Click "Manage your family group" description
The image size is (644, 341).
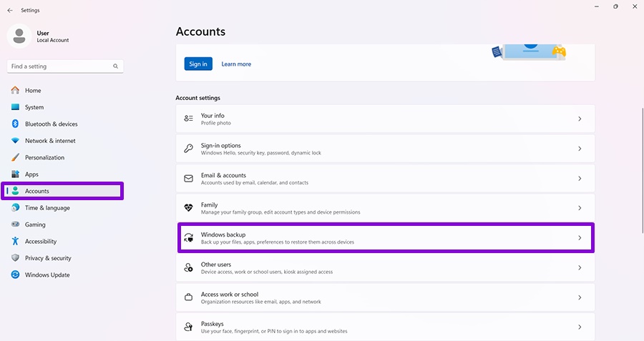(280, 212)
